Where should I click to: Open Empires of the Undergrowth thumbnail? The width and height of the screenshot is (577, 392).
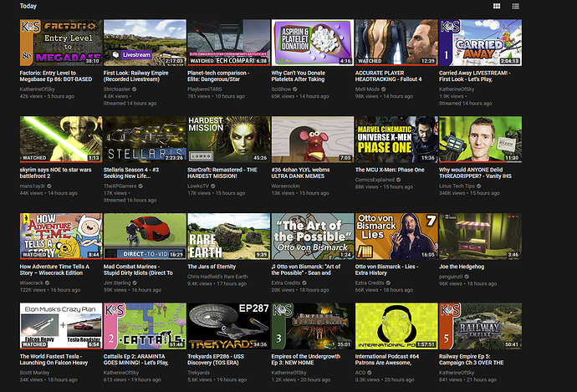tap(313, 326)
